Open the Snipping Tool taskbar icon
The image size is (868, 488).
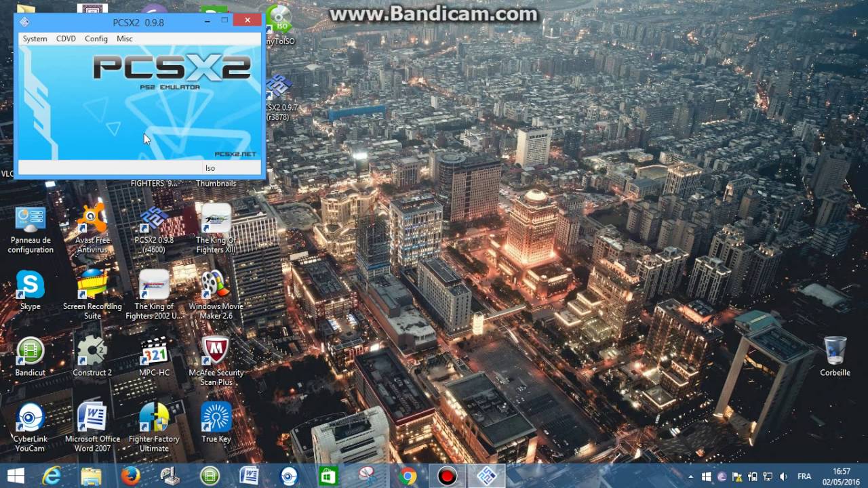[x=368, y=476]
